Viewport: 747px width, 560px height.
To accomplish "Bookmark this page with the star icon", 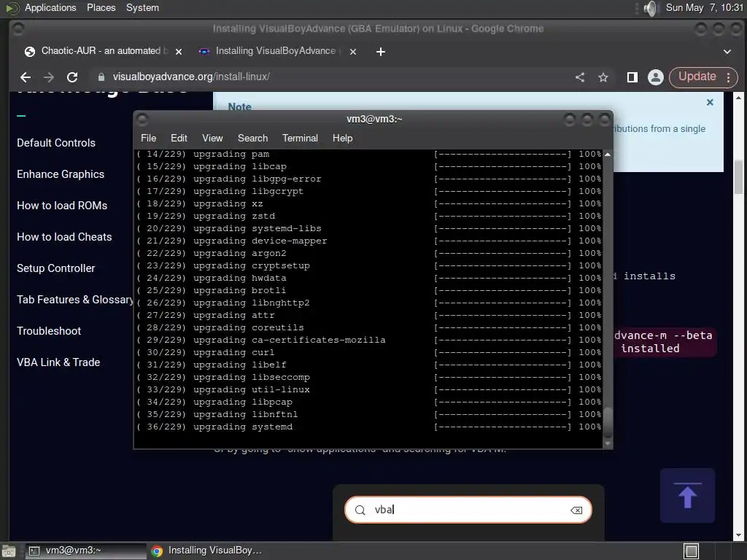I will pos(603,77).
